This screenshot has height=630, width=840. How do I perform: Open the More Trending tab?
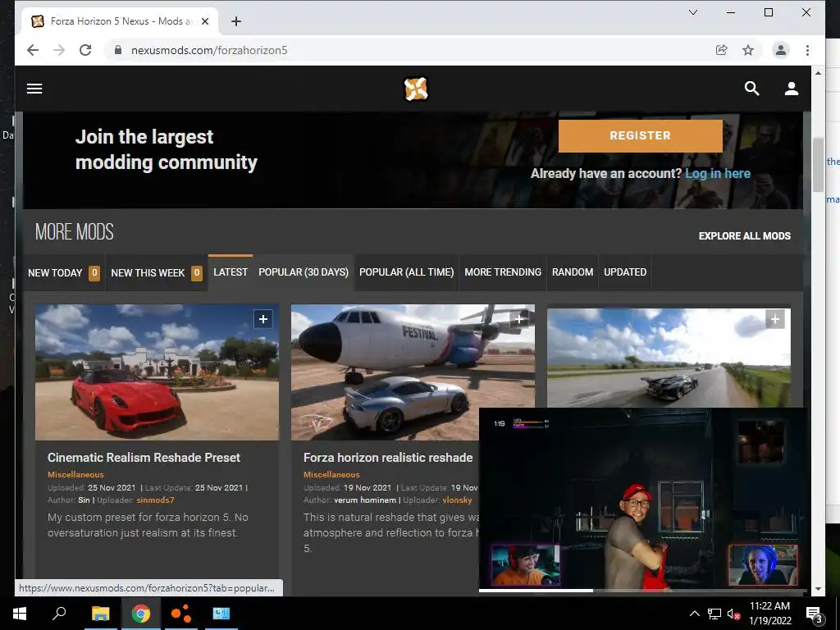click(503, 272)
